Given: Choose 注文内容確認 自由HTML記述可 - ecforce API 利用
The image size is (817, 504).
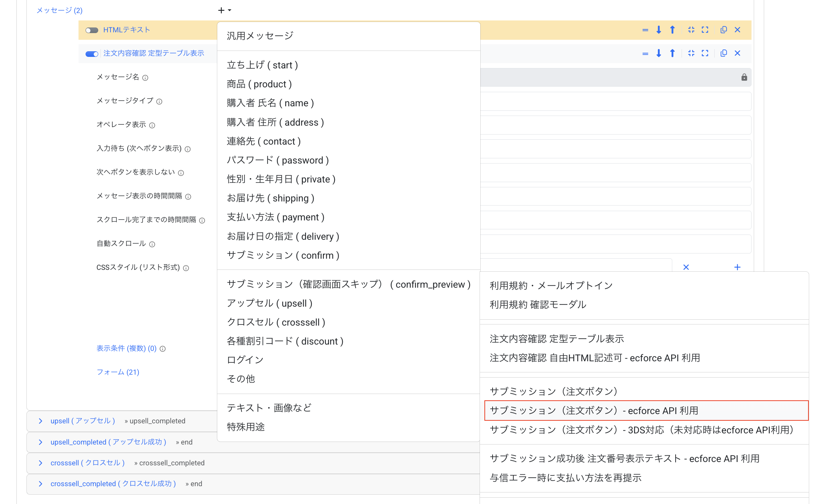Looking at the screenshot, I should pyautogui.click(x=644, y=358).
